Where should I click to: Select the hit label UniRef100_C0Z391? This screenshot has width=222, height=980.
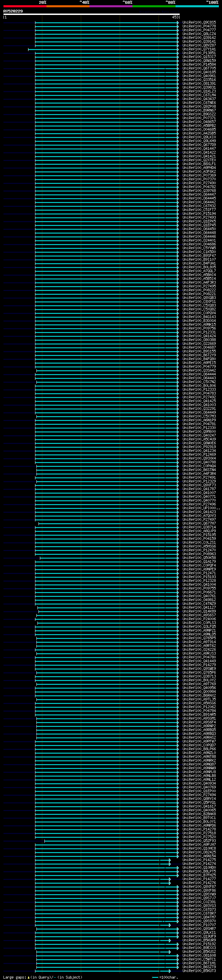tap(199, 902)
